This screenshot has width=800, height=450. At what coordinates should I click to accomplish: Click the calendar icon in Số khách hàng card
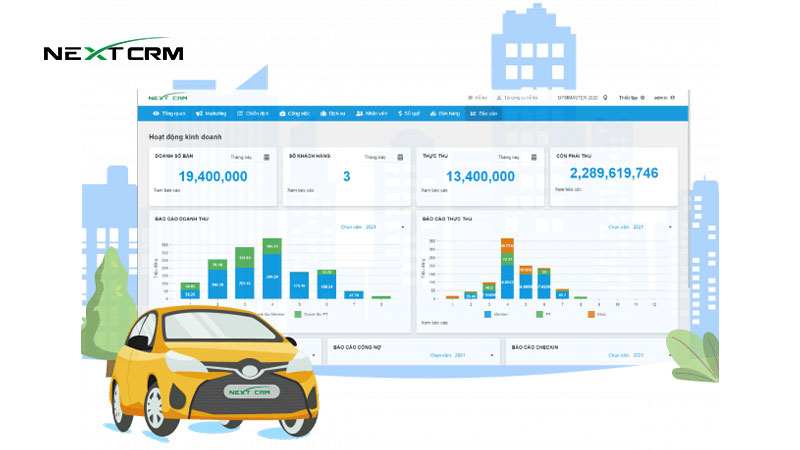[x=397, y=157]
